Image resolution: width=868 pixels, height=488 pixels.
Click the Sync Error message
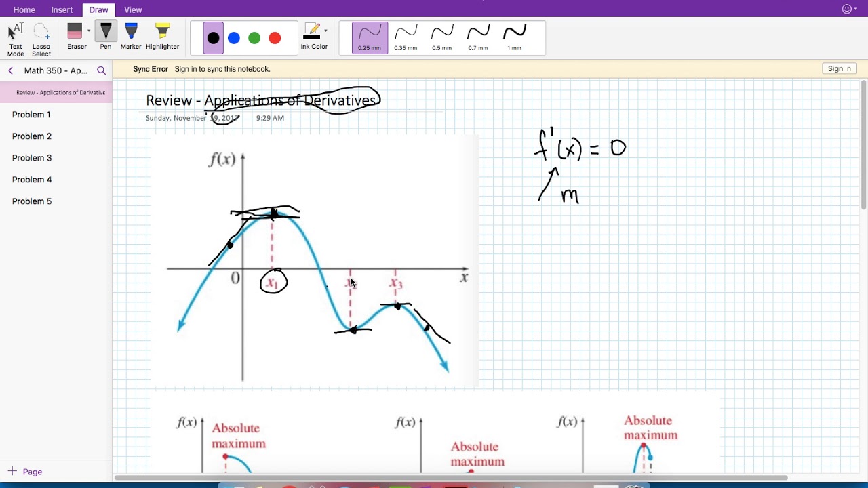151,69
